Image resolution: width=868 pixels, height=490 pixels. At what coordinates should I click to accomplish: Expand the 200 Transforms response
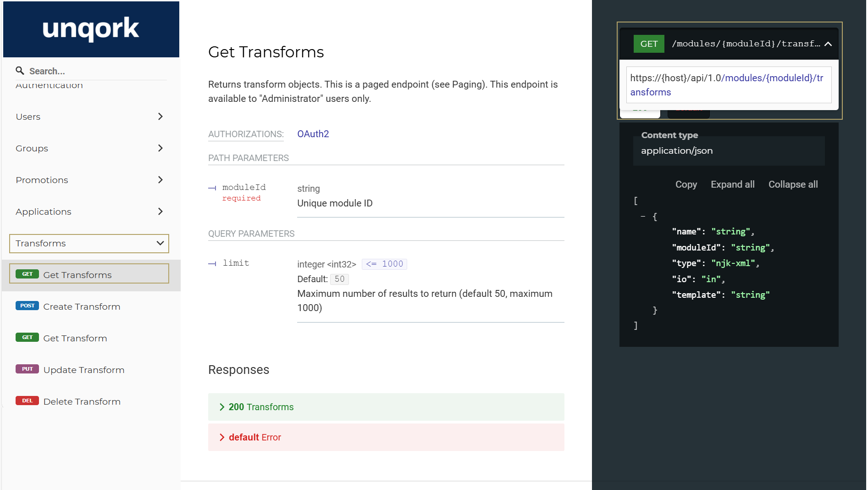point(386,407)
